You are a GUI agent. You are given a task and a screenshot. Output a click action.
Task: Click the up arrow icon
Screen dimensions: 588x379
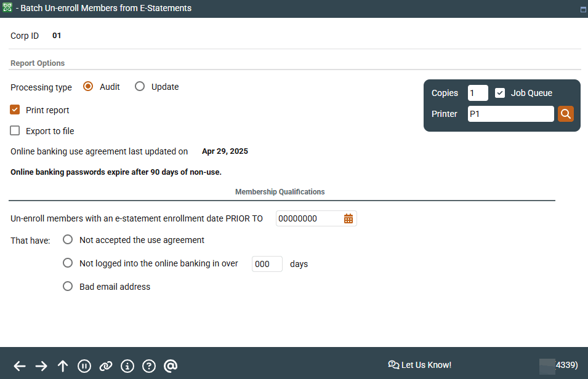click(63, 366)
